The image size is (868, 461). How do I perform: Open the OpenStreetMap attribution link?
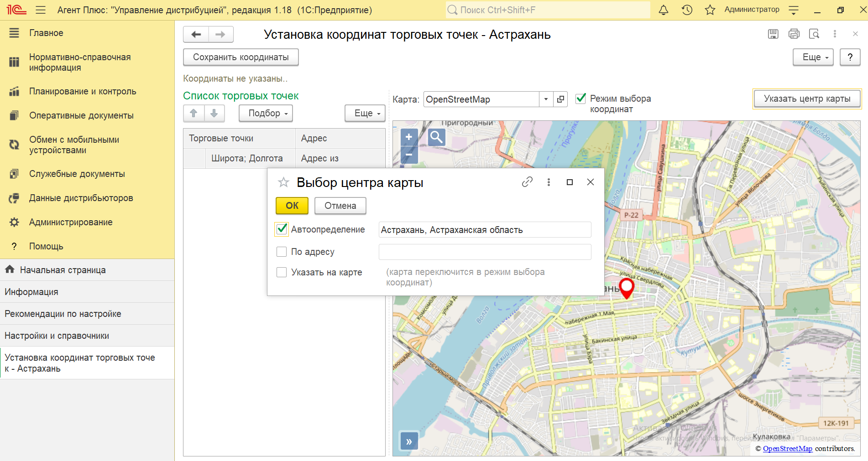788,448
